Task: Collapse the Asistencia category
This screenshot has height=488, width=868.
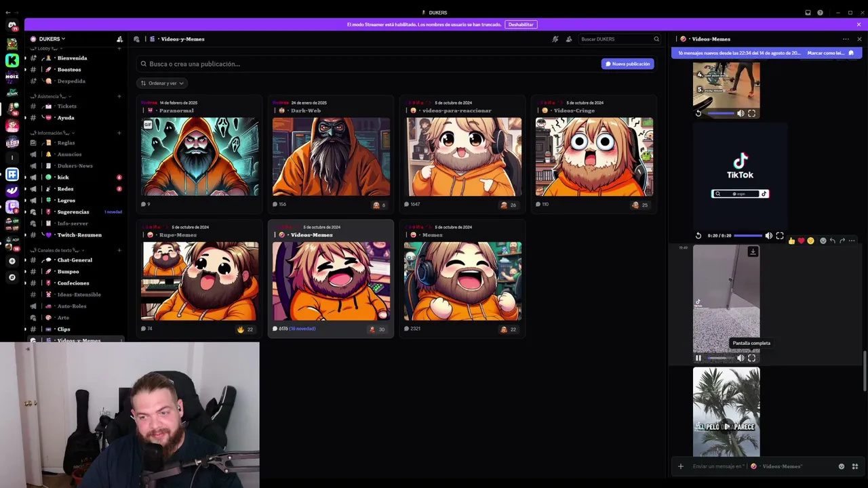Action: click(x=50, y=96)
